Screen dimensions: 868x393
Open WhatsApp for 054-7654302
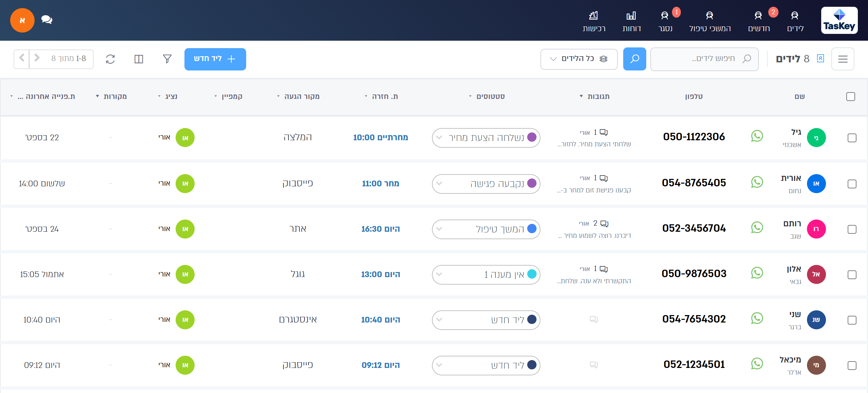pyautogui.click(x=757, y=318)
